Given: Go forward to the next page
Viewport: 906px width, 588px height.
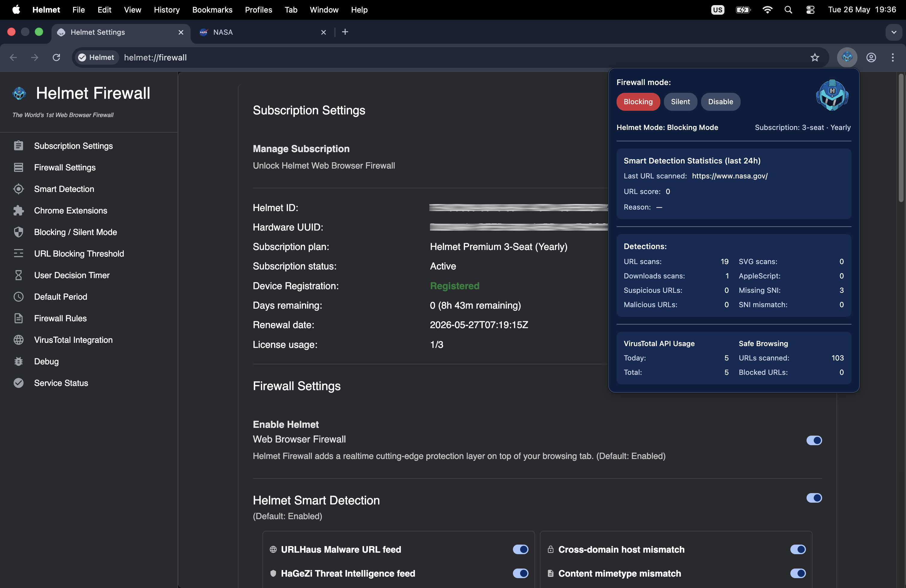Looking at the screenshot, I should 35,57.
